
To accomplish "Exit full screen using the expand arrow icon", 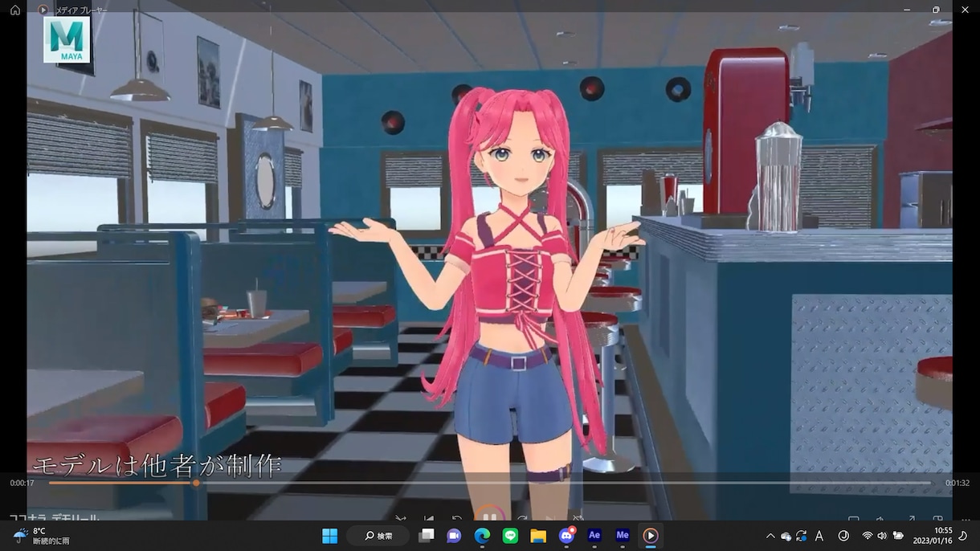I will coord(910,519).
